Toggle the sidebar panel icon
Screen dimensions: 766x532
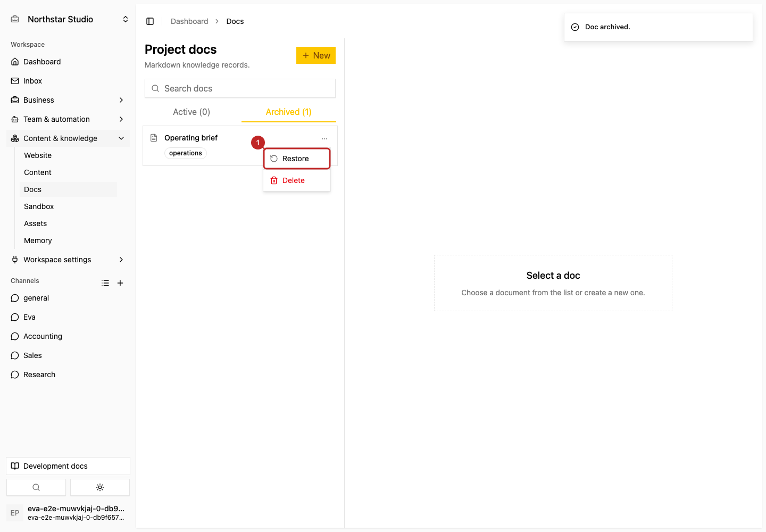[150, 21]
